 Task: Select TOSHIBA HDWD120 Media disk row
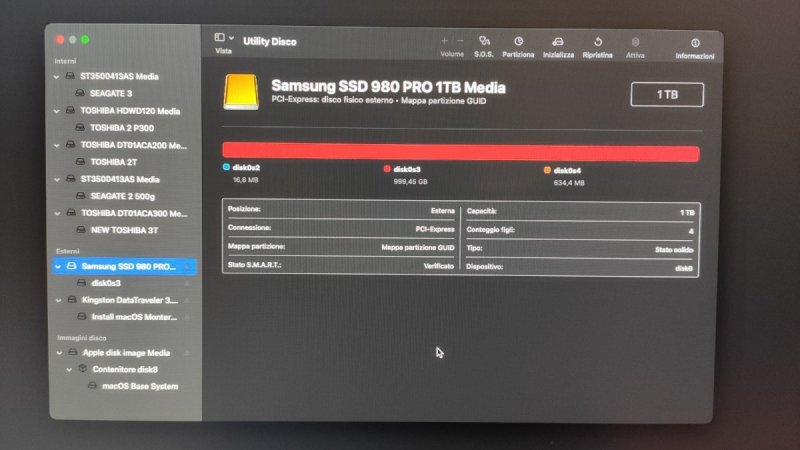tap(130, 111)
